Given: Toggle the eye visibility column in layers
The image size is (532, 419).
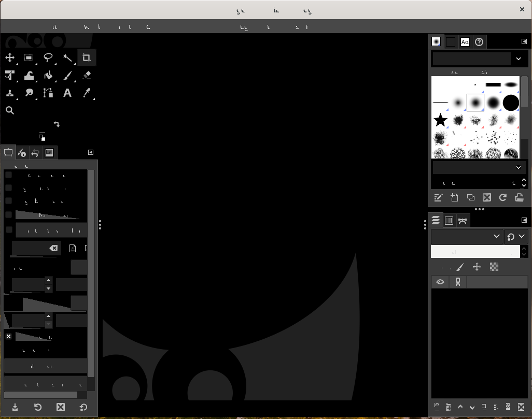Looking at the screenshot, I should tap(440, 282).
